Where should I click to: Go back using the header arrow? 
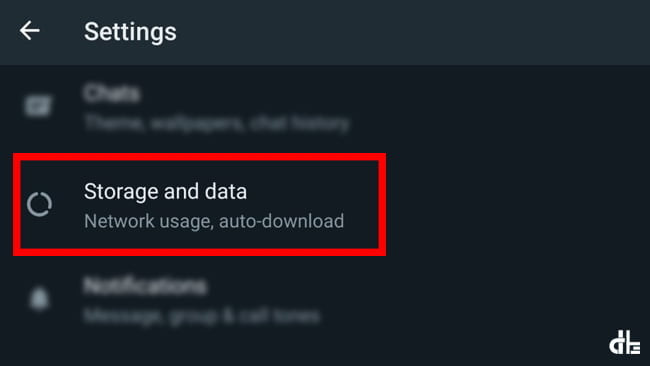tap(30, 31)
